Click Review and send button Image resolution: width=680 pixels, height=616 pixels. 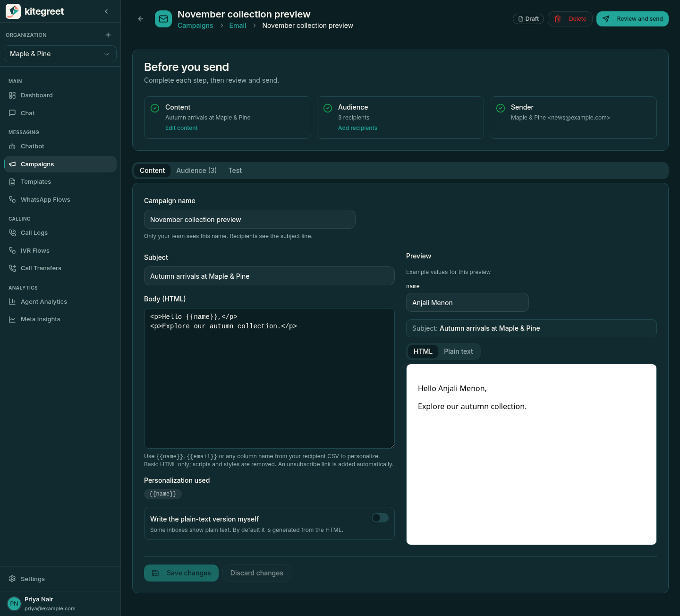pos(632,19)
